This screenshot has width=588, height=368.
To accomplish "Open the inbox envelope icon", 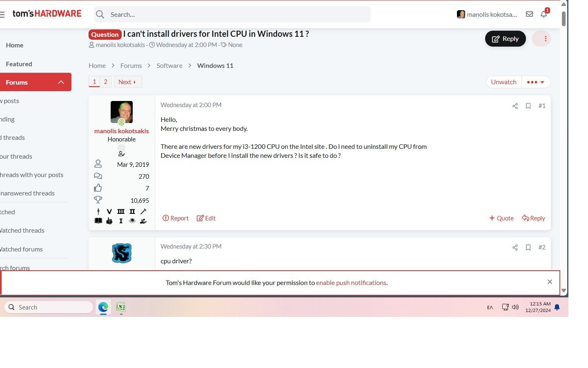I will 529,14.
